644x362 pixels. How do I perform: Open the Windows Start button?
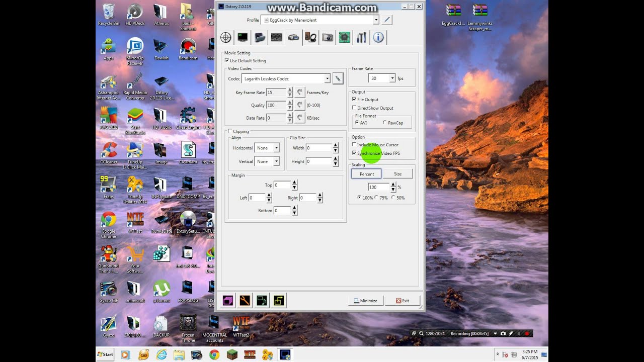click(x=105, y=354)
